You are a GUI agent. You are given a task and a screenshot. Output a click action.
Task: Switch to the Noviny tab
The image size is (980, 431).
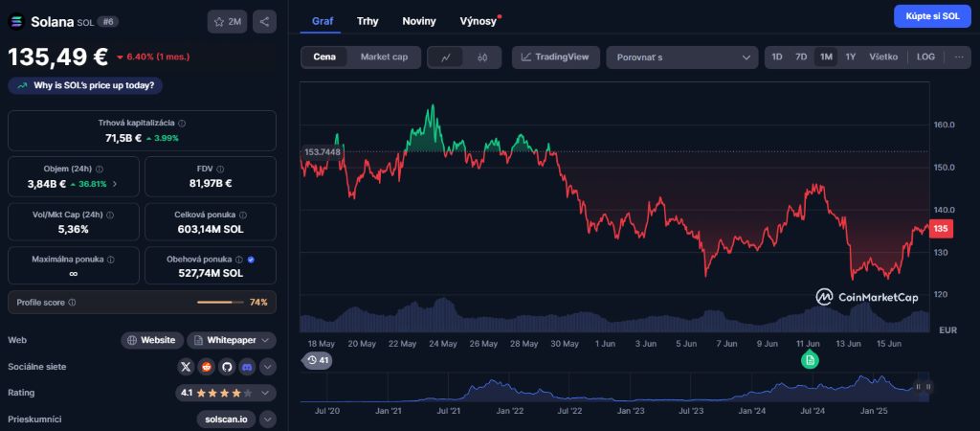[x=418, y=20]
